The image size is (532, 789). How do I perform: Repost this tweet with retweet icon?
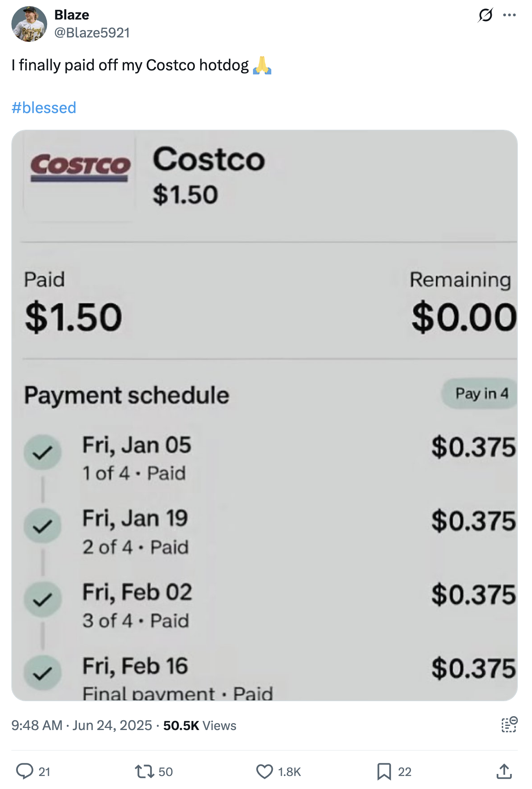pos(144,771)
